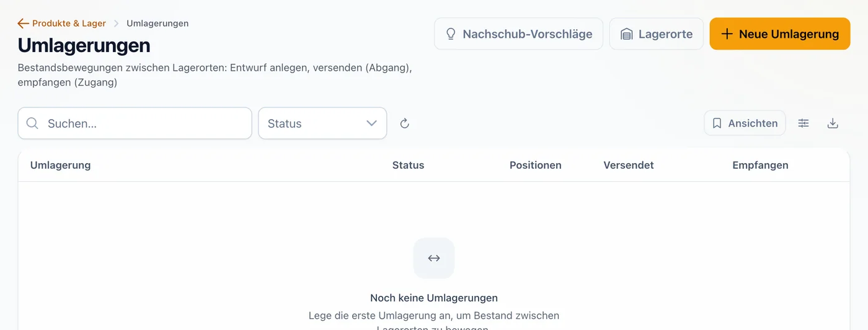
Task: Click the Umlagerungen breadcrumb item
Action: click(157, 24)
